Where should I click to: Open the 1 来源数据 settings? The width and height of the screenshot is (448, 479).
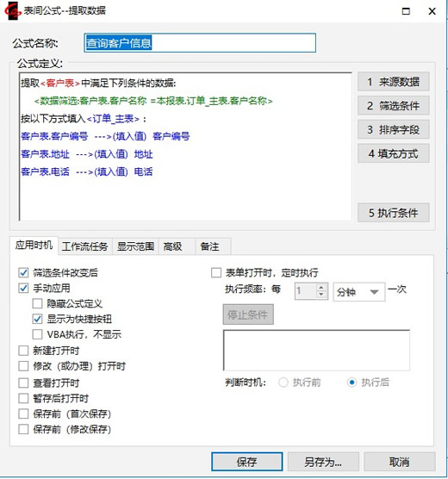[x=394, y=82]
